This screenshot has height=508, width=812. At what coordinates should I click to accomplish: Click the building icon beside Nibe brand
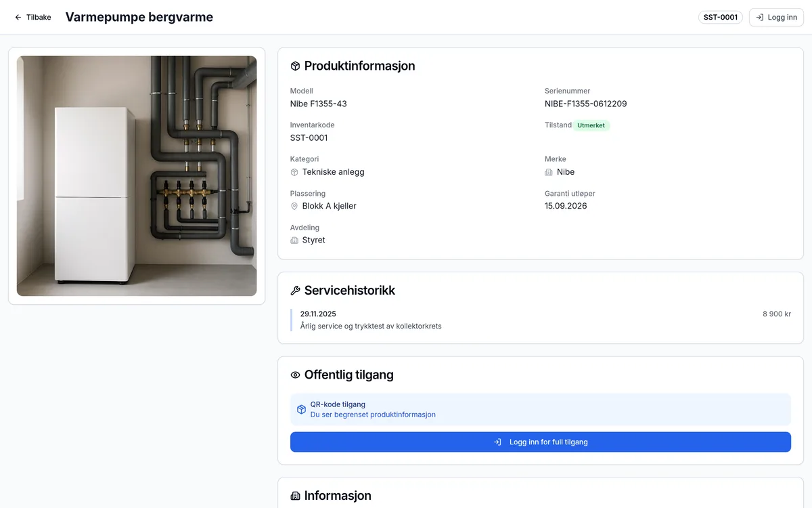(x=549, y=172)
